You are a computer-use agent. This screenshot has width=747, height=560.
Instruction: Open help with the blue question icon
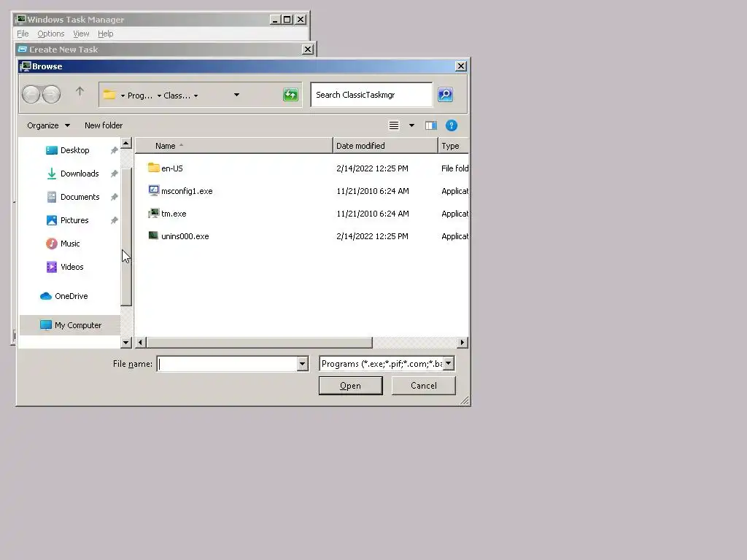(451, 125)
